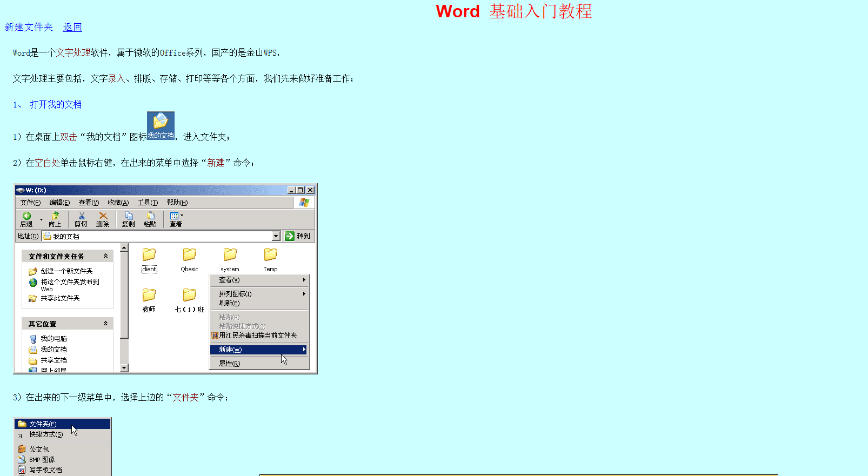The image size is (868, 476).
Task: Maximize the W: (D:) window
Action: [x=301, y=190]
